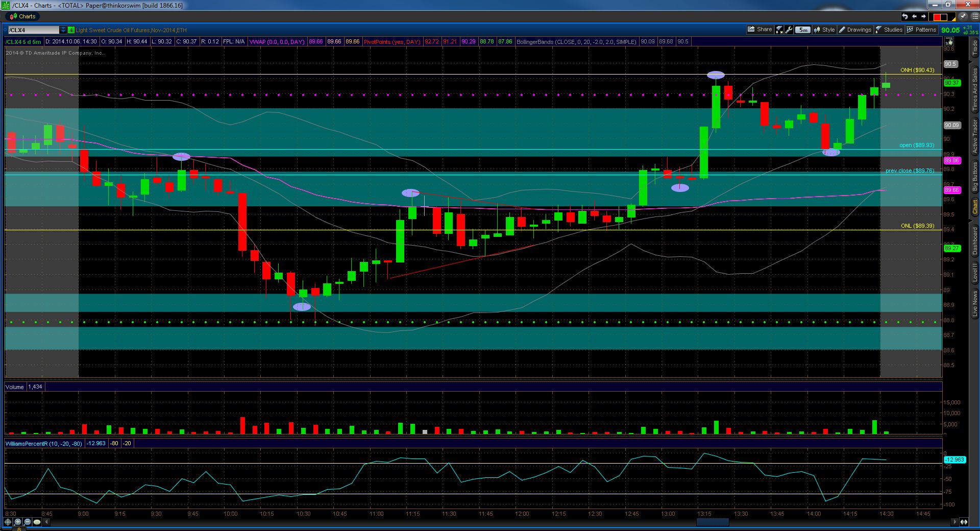Click the quick study flask icon

tap(779, 30)
